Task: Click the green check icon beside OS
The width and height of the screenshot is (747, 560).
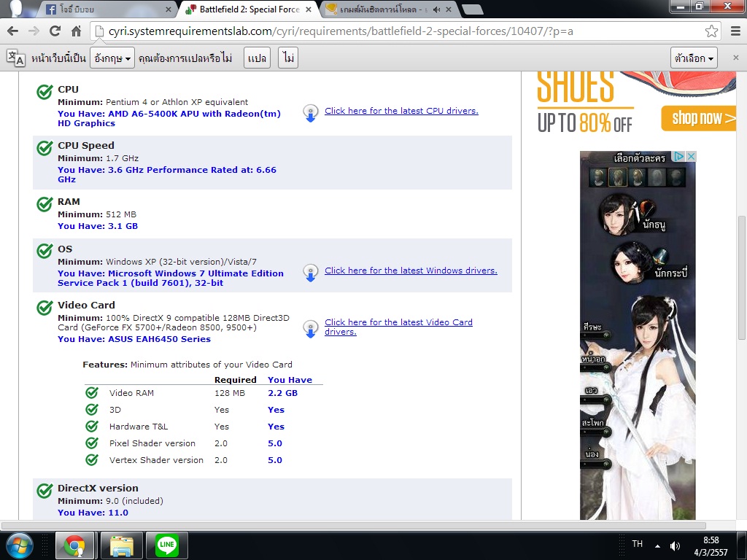Action: (44, 251)
